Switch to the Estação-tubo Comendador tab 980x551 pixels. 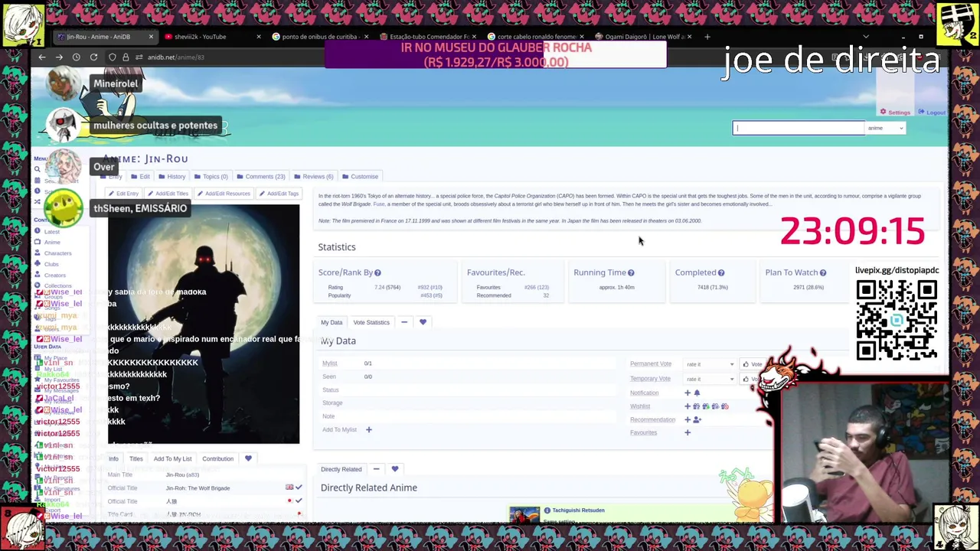click(x=429, y=37)
